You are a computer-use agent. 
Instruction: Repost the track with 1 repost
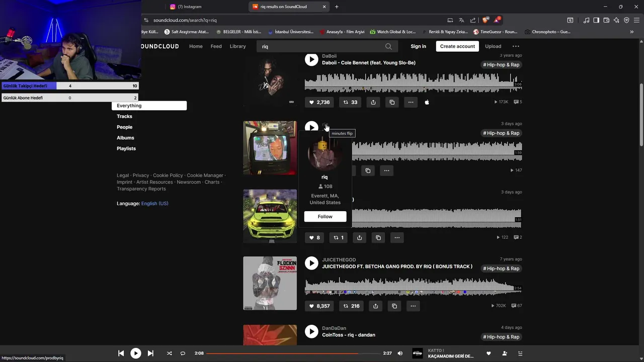[x=339, y=237]
